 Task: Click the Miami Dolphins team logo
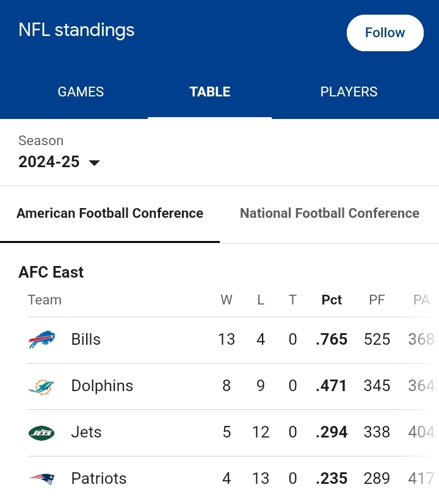point(42,386)
